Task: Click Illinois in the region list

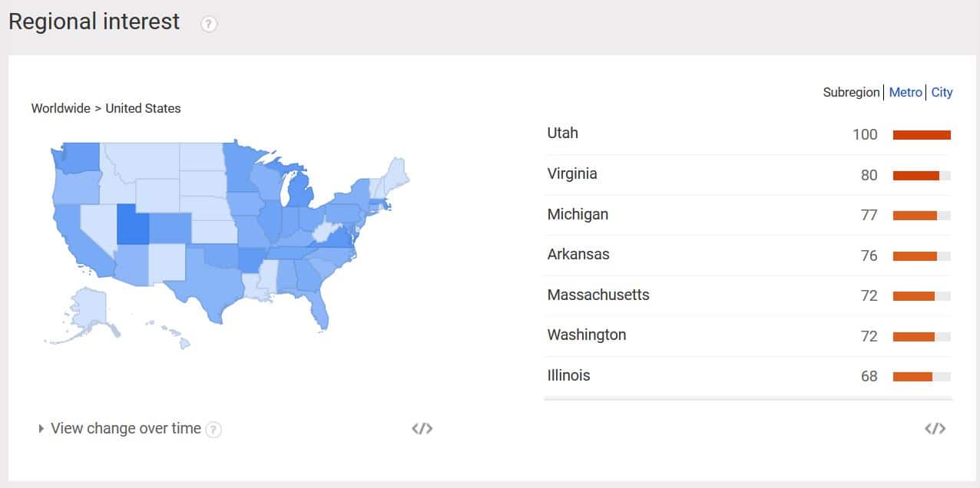Action: (568, 375)
